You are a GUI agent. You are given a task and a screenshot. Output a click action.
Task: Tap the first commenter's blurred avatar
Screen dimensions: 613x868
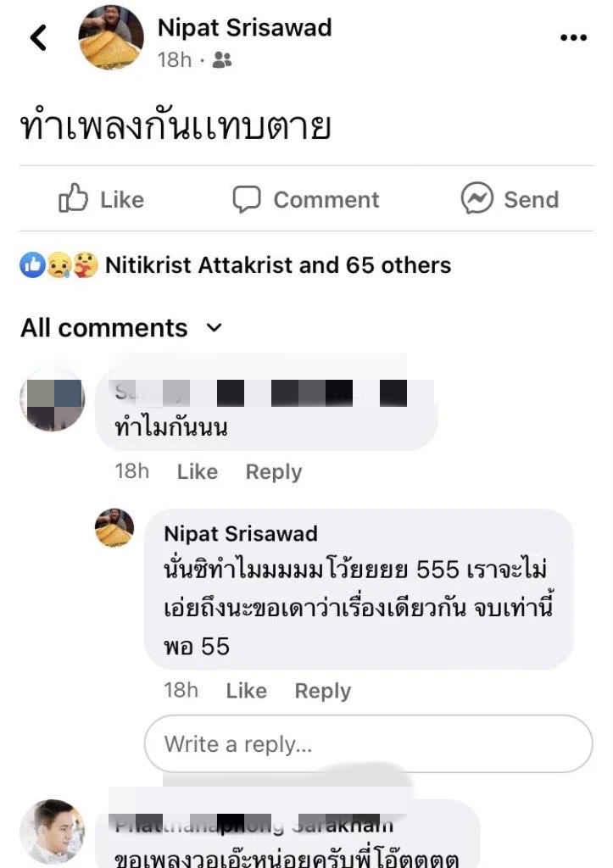point(53,400)
